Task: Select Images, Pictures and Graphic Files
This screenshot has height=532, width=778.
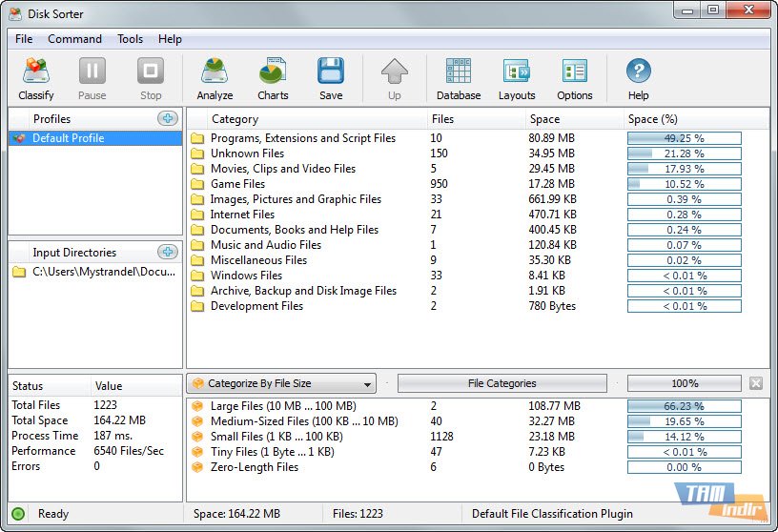Action: coord(479,199)
